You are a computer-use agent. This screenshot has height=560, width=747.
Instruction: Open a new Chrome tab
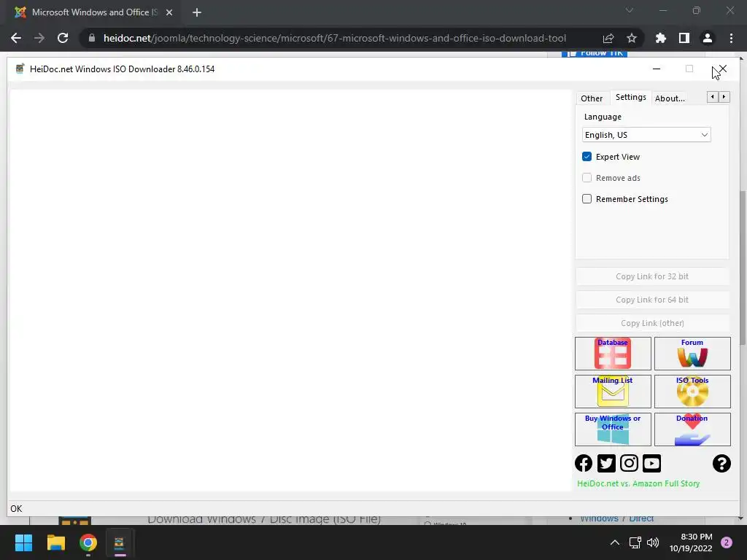197,12
